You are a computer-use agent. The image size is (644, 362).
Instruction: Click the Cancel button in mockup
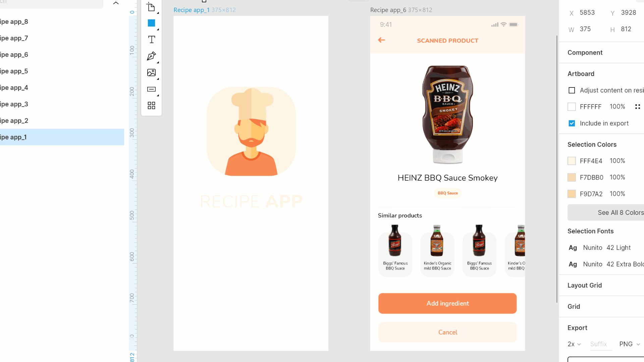coord(447,332)
